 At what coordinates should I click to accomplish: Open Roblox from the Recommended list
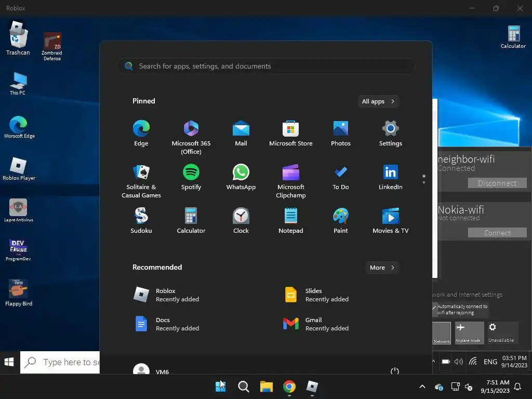[x=166, y=295]
